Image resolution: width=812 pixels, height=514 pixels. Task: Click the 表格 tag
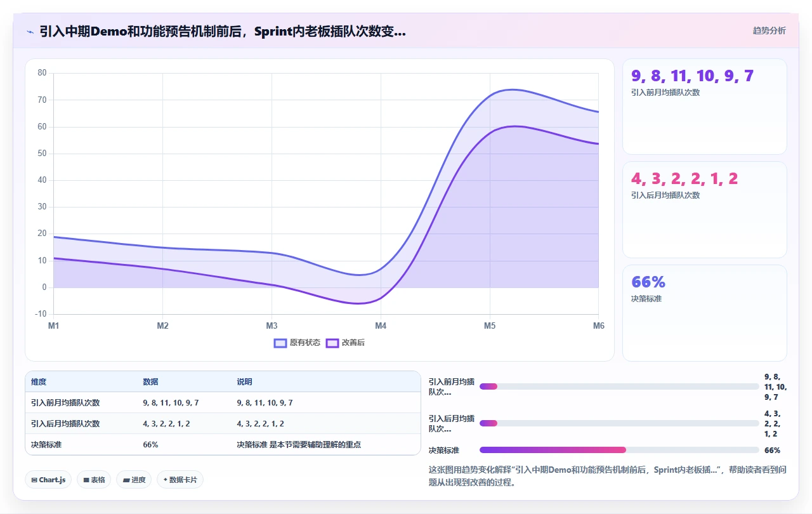point(94,480)
